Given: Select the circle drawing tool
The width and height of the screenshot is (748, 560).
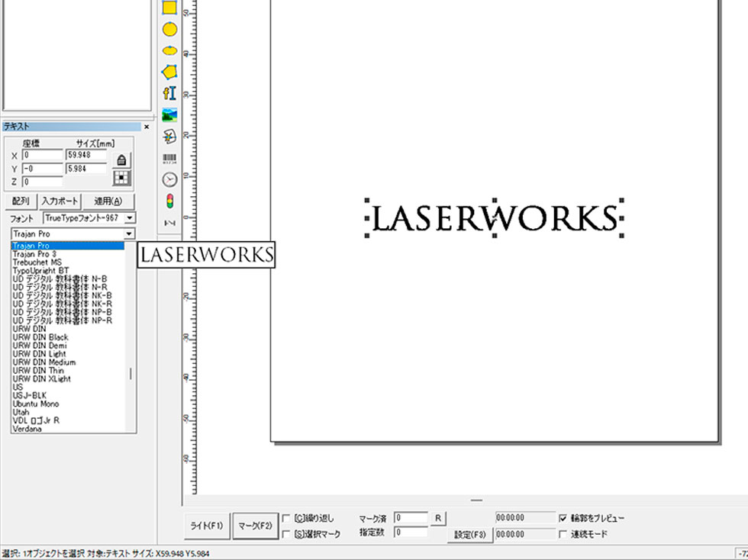Looking at the screenshot, I should (x=169, y=29).
